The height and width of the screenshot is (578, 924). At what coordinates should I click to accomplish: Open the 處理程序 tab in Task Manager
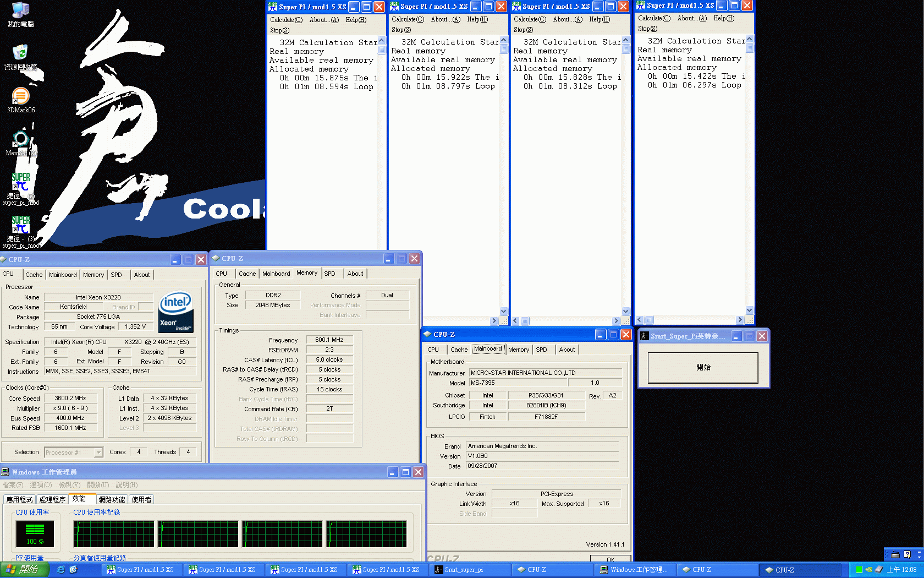tap(52, 499)
